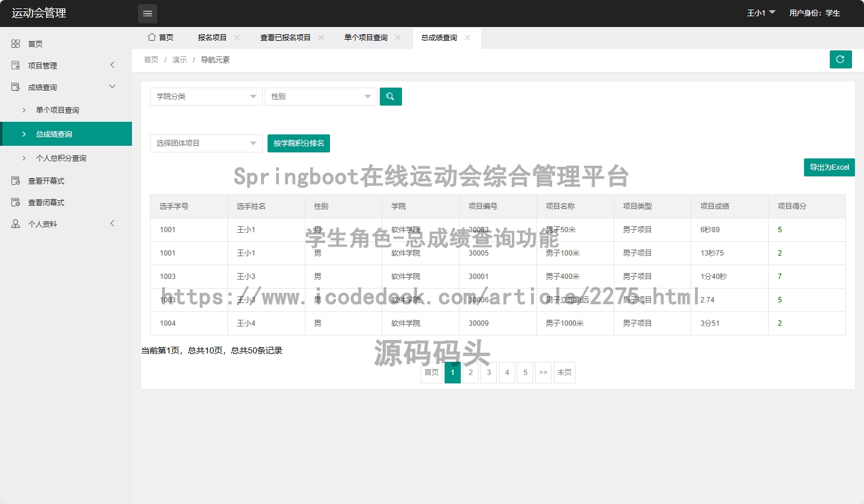Jump to 末页 last page
This screenshot has width=864, height=504.
click(x=565, y=373)
